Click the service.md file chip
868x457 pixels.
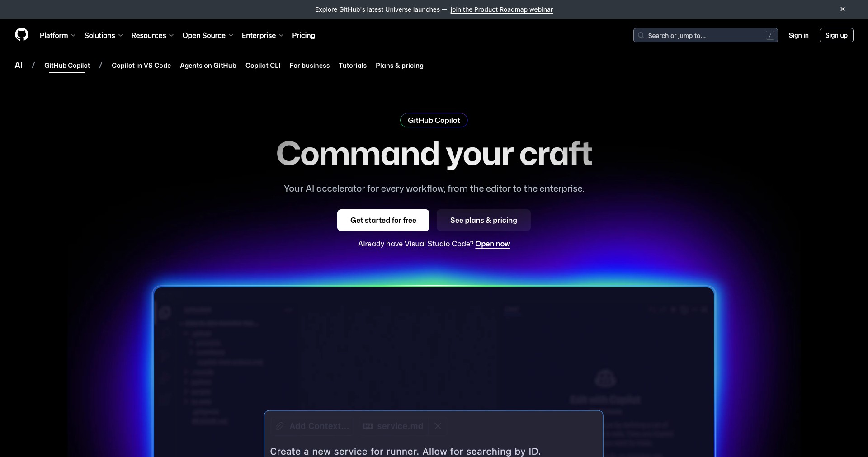394,426
